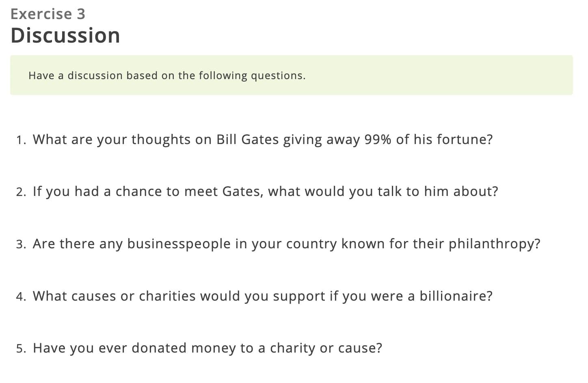This screenshot has width=588, height=383.
Task: Click the number 1 list marker
Action: [21, 140]
